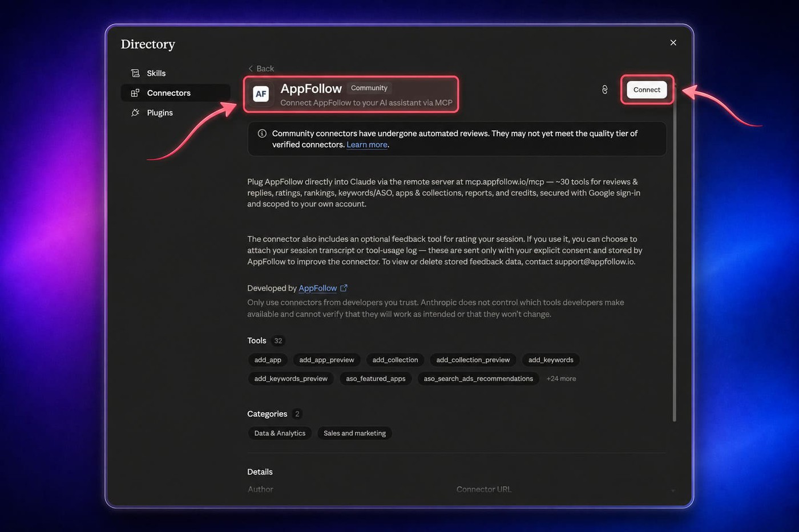Select the add_collection tool chip

(395, 360)
